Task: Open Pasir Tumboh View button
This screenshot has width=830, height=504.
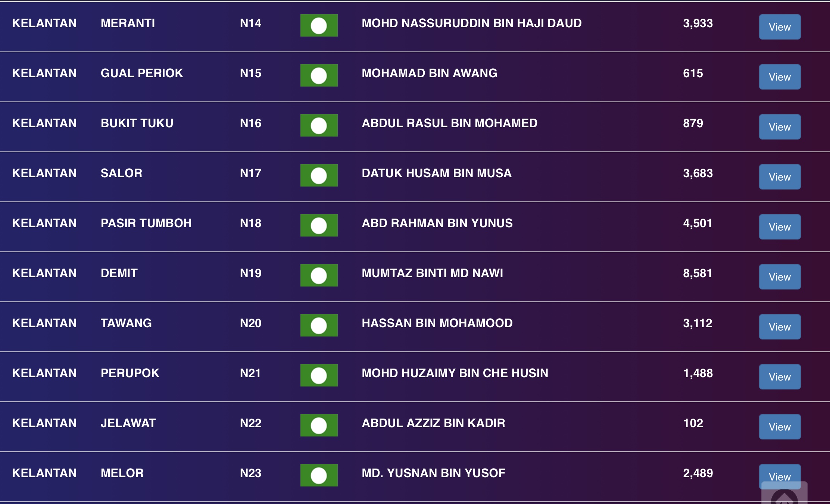Action: [x=780, y=227]
